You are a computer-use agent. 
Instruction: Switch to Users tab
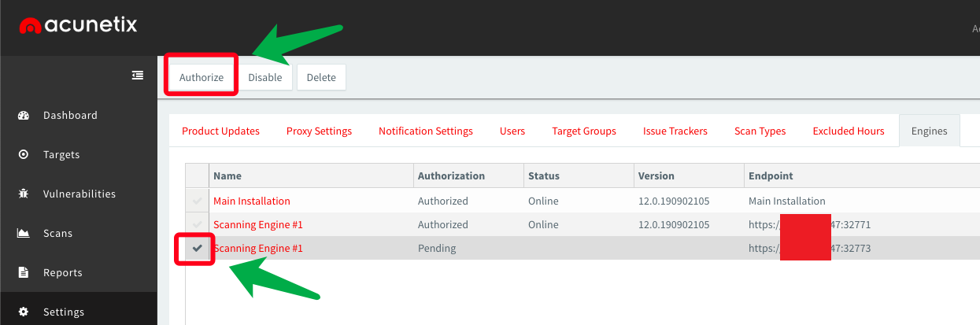click(512, 131)
